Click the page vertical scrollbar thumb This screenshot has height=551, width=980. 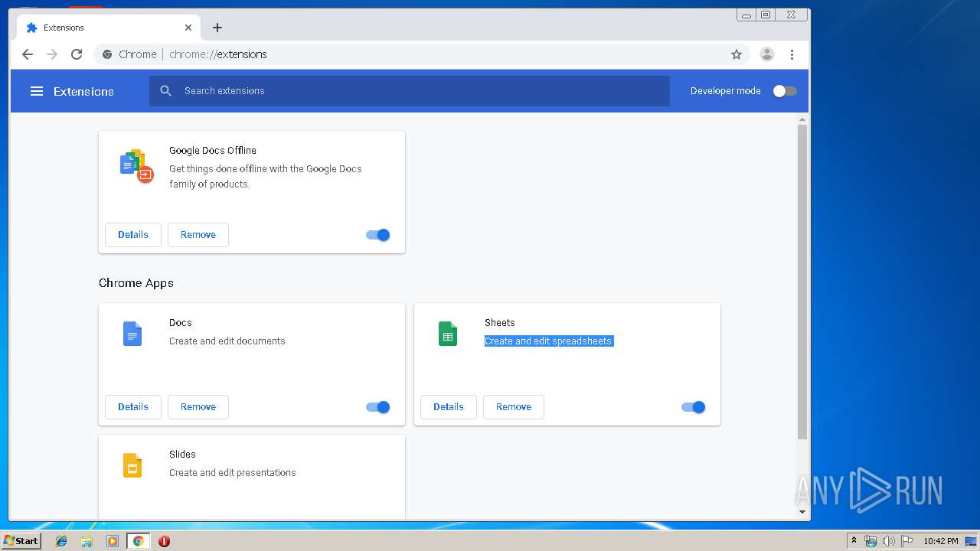(x=802, y=282)
